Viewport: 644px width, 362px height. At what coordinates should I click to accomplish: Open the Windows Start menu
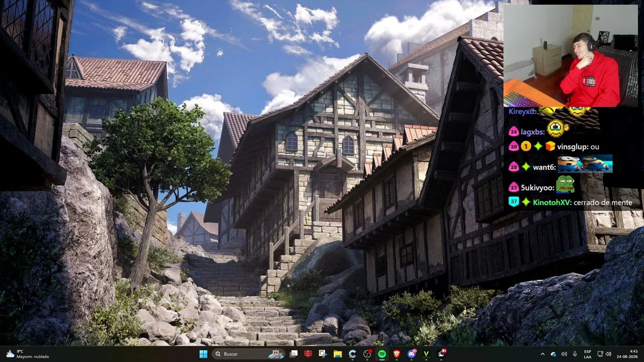203,354
